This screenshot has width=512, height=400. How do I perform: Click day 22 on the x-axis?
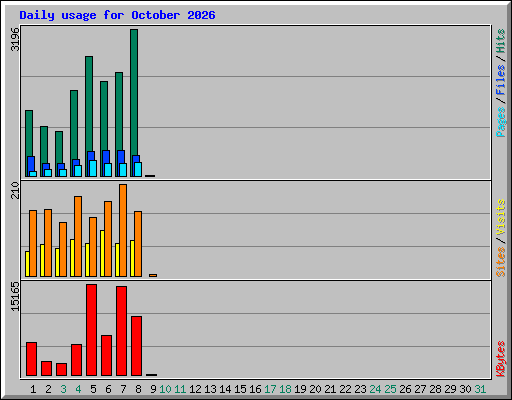[345, 389]
